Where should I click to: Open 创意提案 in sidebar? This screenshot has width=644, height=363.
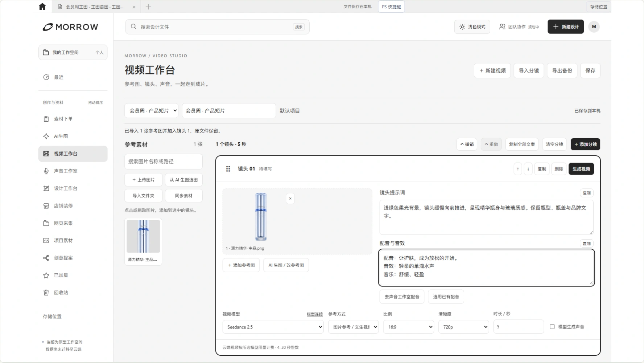pyautogui.click(x=73, y=258)
